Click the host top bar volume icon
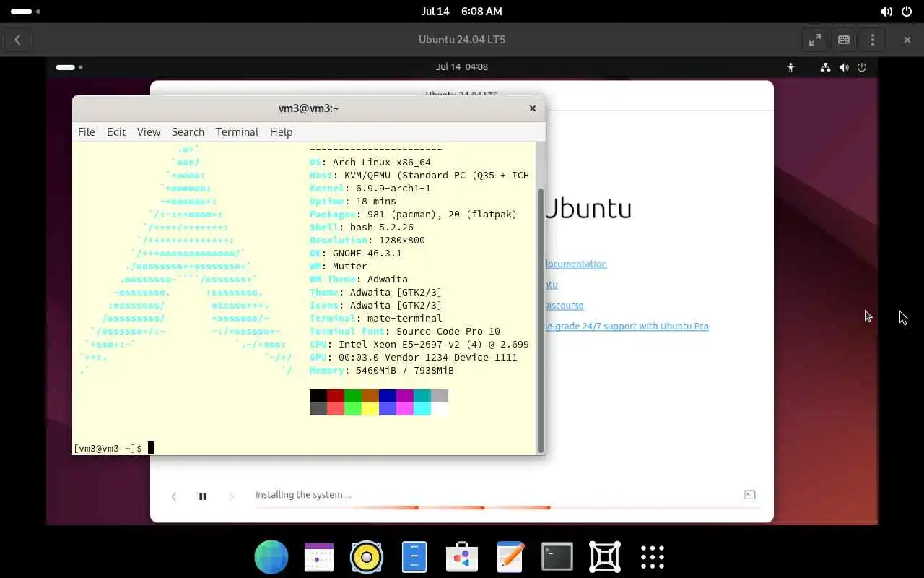Screen dimensions: 924x578 point(886,12)
